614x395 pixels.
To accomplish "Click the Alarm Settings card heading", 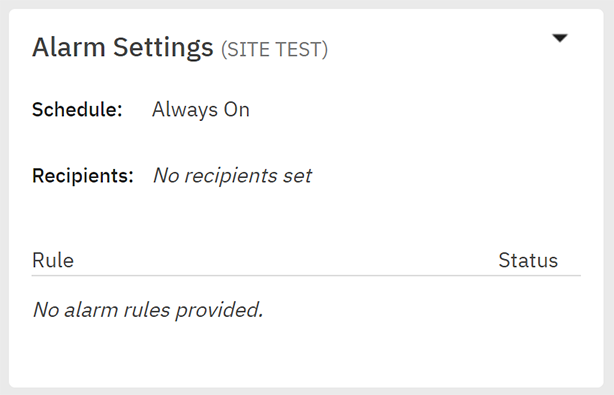I will pos(123,47).
